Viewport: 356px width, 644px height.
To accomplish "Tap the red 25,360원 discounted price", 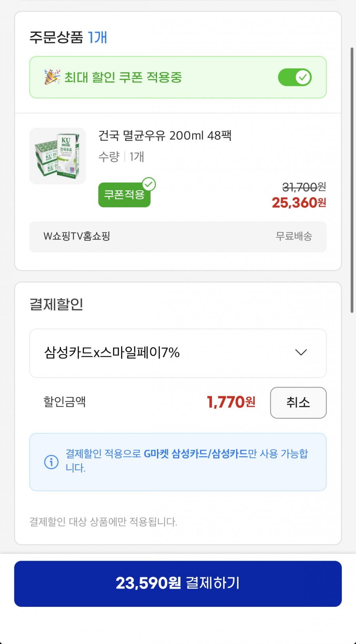I will point(299,203).
